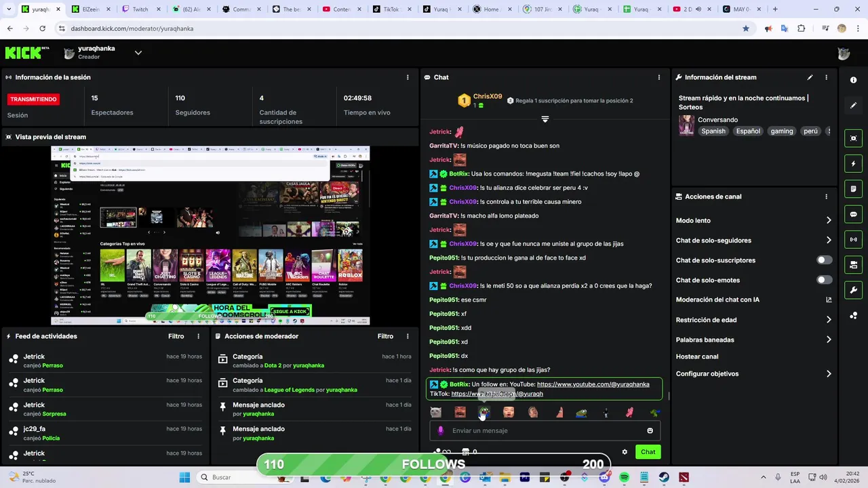The height and width of the screenshot is (488, 868).
Task: Open a new browser tab
Action: click(x=775, y=9)
